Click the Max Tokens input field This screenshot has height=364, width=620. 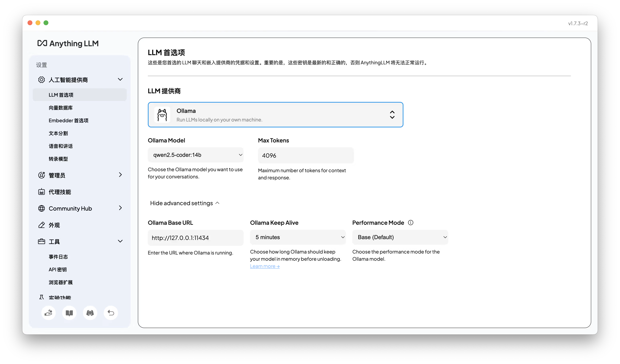[306, 155]
